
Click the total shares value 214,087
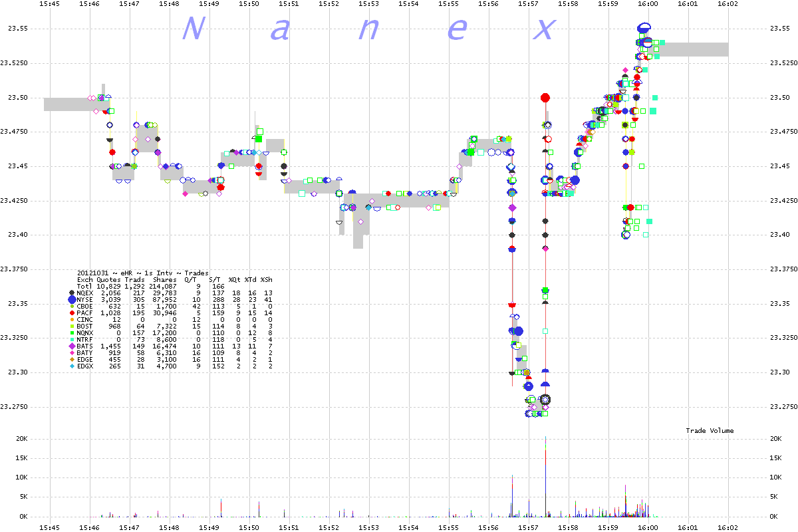(163, 286)
